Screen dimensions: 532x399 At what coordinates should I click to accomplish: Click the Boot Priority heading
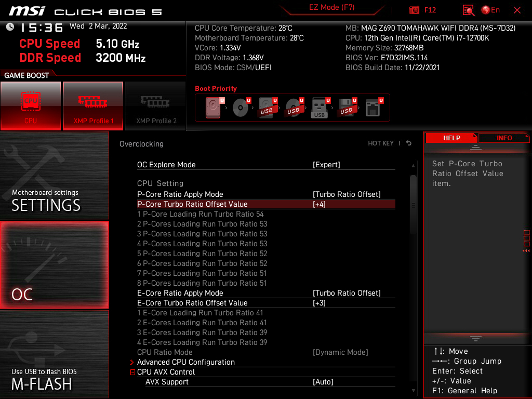[x=216, y=88]
